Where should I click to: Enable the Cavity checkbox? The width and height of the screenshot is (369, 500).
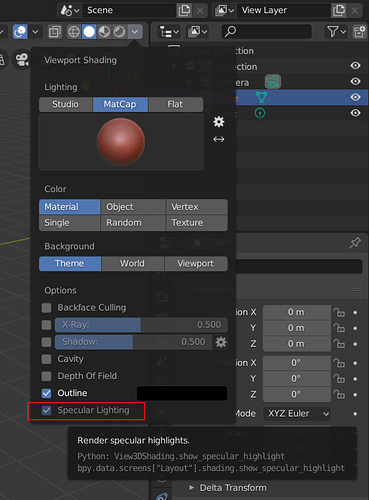pos(47,359)
